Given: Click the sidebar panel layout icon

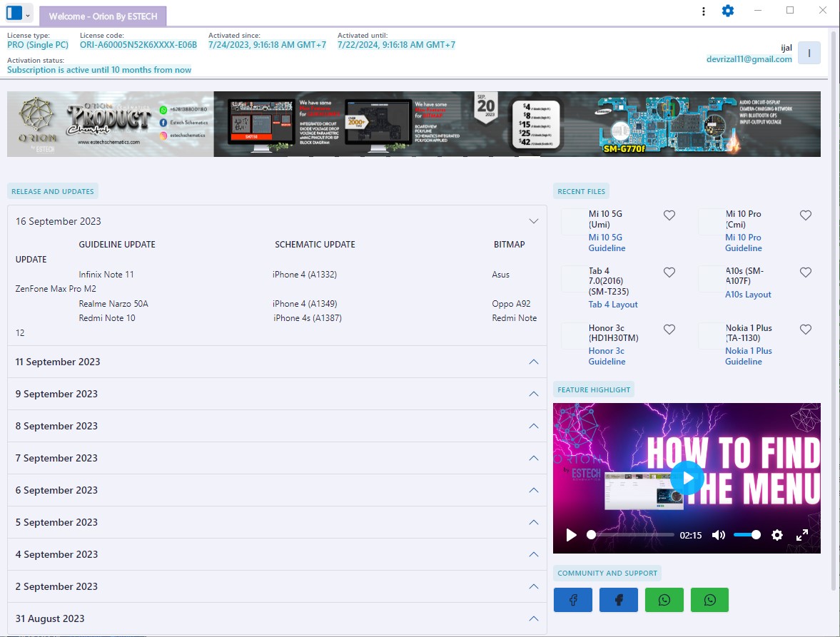Looking at the screenshot, I should coord(14,13).
